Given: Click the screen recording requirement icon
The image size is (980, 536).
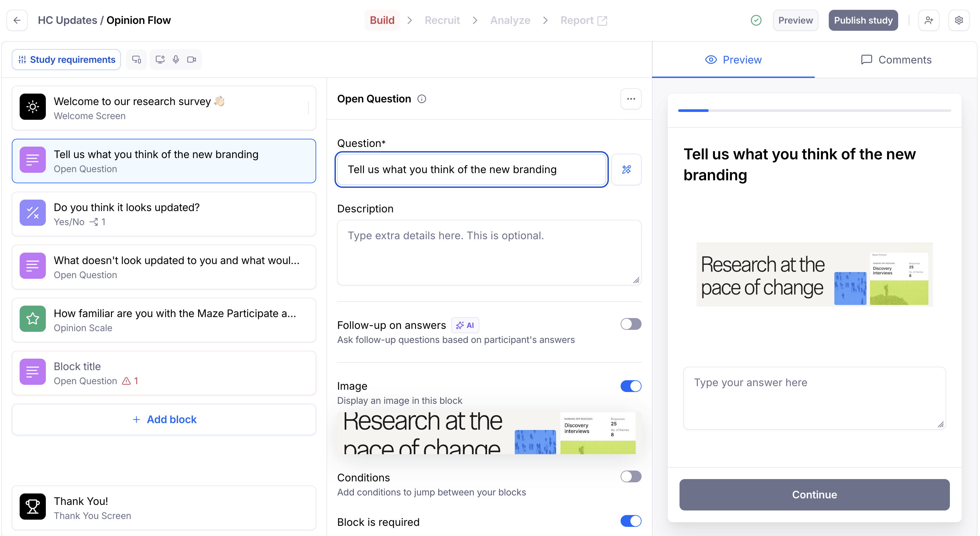Looking at the screenshot, I should tap(160, 59).
